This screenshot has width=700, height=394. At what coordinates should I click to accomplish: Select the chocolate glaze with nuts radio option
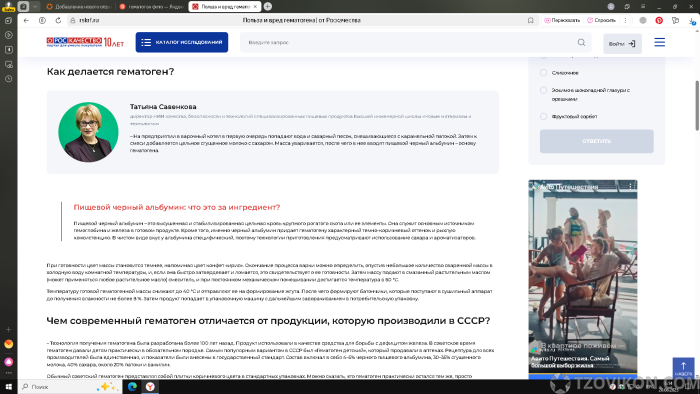click(543, 90)
